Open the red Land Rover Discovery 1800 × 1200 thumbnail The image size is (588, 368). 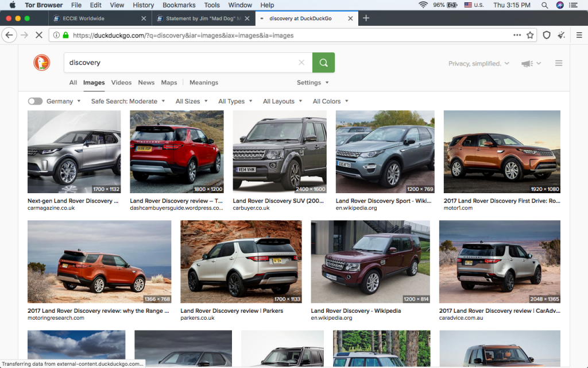pos(177,152)
